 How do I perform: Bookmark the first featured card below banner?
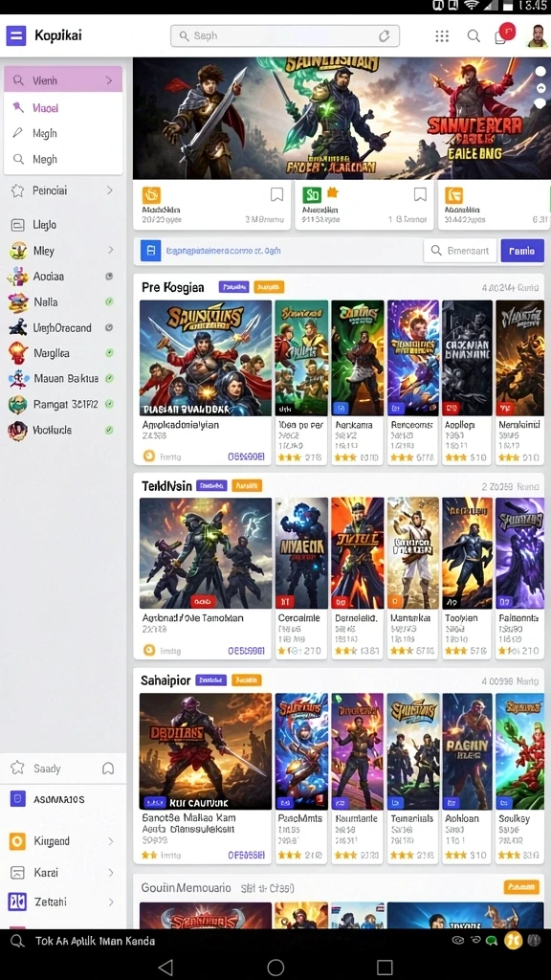point(276,195)
